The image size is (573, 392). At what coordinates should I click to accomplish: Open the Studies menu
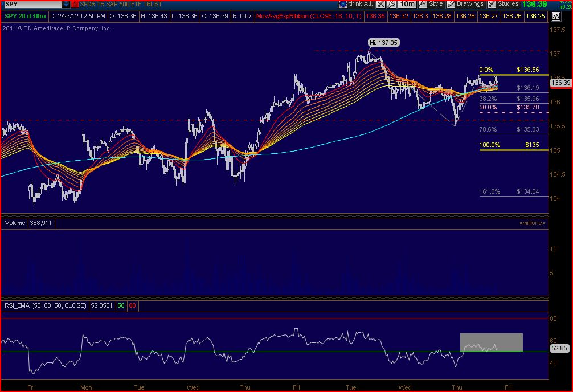click(508, 3)
